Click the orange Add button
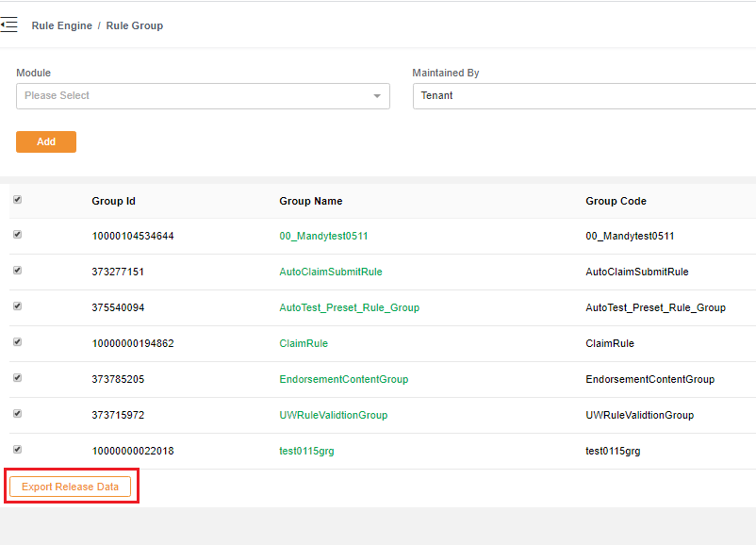Viewport: 756px width, 545px height. 46,141
